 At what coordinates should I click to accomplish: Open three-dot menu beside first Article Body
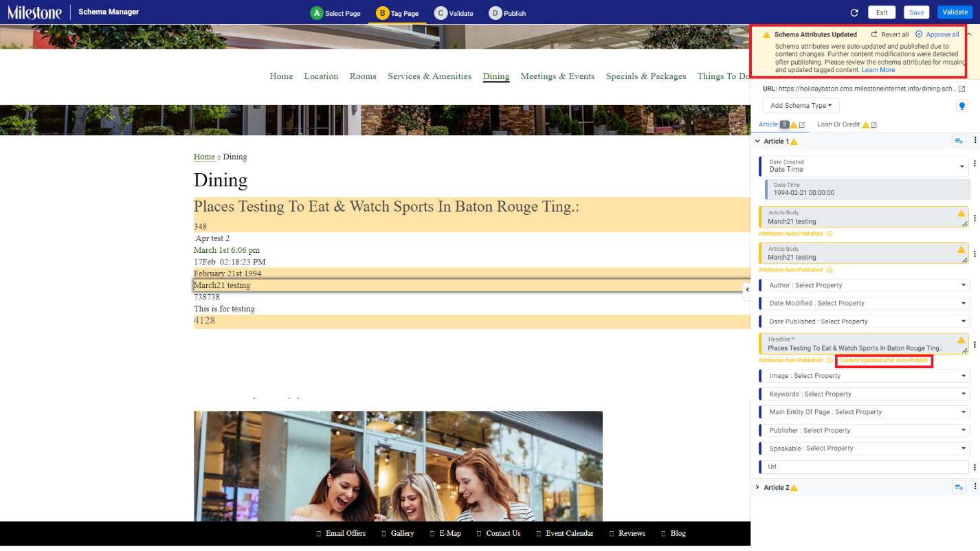(975, 218)
